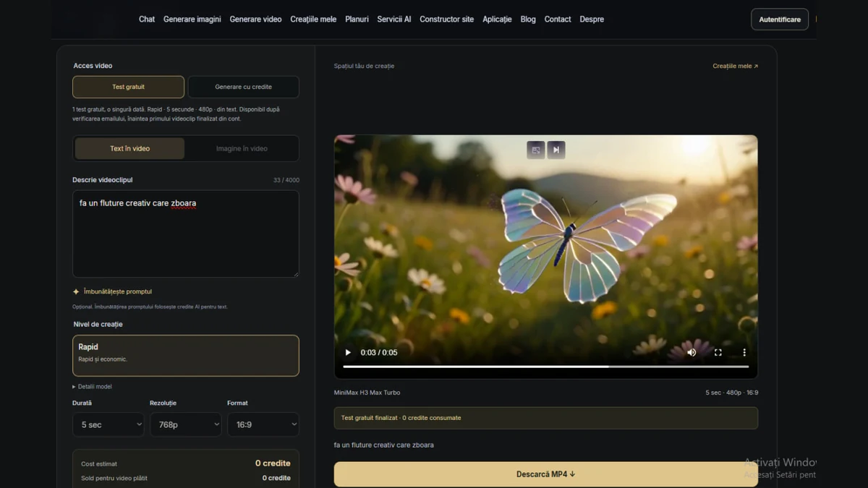The width and height of the screenshot is (868, 488).
Task: Click the skip-next icon overlaid on the video
Action: point(556,150)
